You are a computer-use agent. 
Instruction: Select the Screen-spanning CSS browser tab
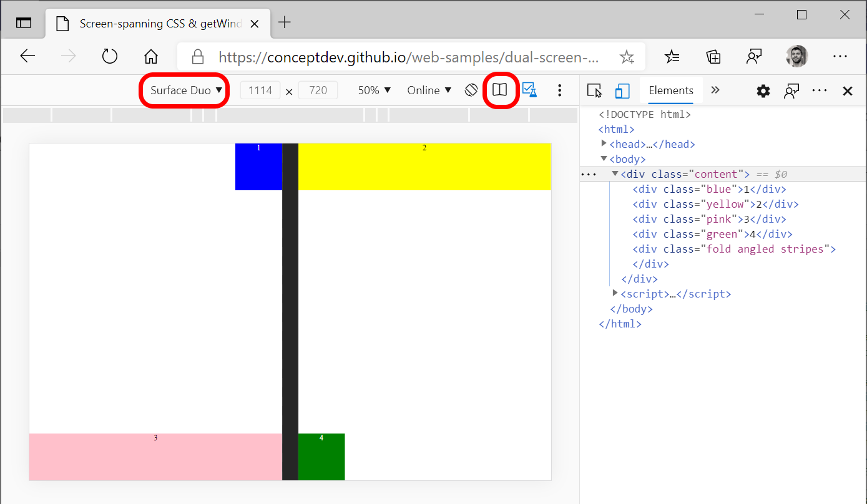(158, 24)
